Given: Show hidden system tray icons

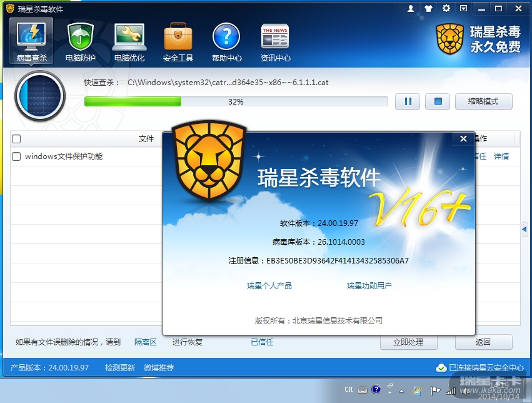Looking at the screenshot, I should [x=402, y=391].
